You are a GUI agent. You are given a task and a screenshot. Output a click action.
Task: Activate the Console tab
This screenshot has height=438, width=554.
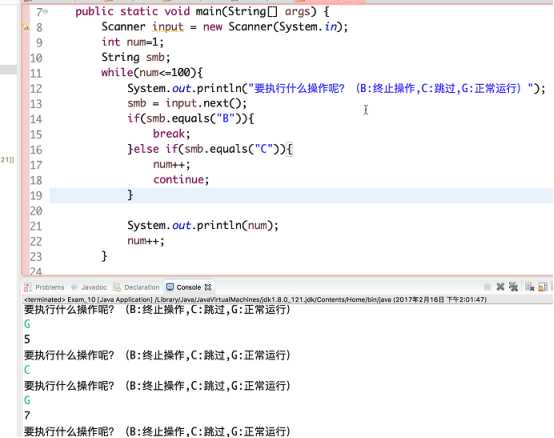click(189, 287)
